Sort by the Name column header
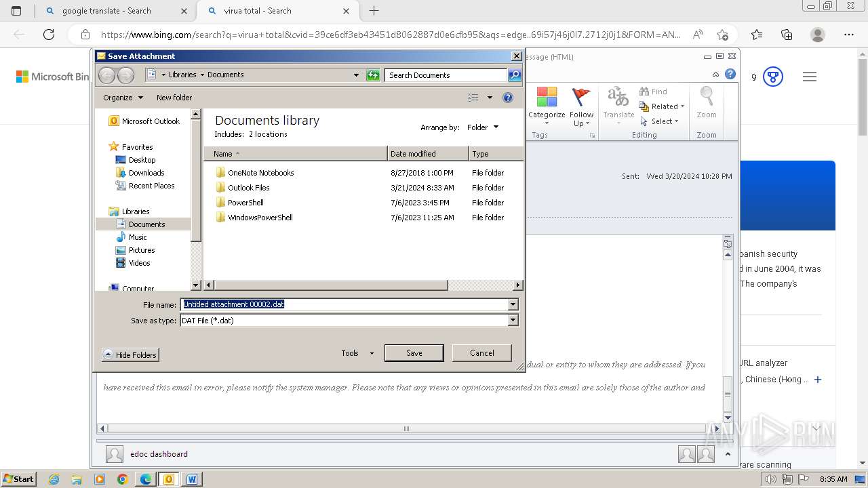 click(x=296, y=154)
